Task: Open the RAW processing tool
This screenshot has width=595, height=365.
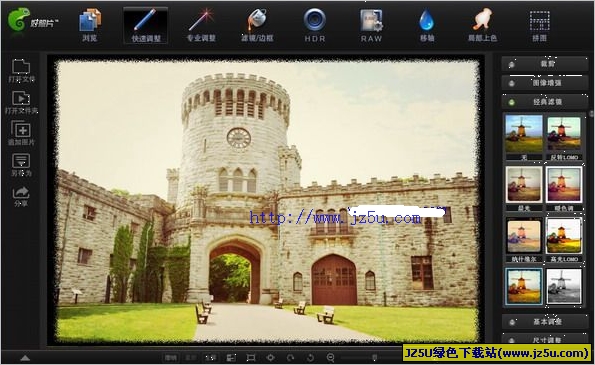Action: [371, 25]
